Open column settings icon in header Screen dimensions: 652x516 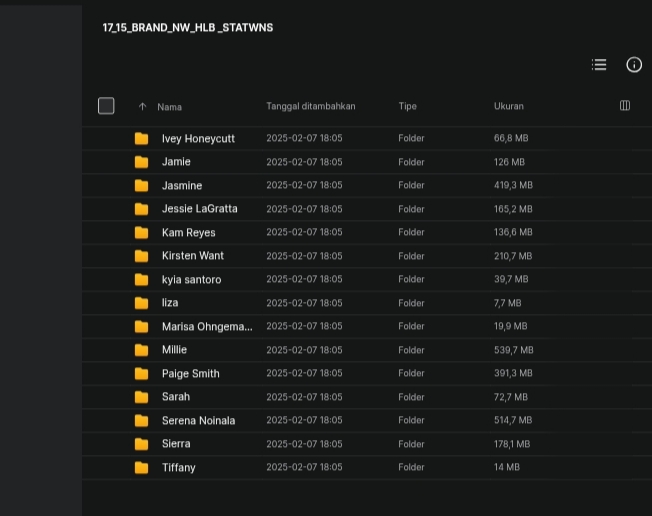[625, 106]
